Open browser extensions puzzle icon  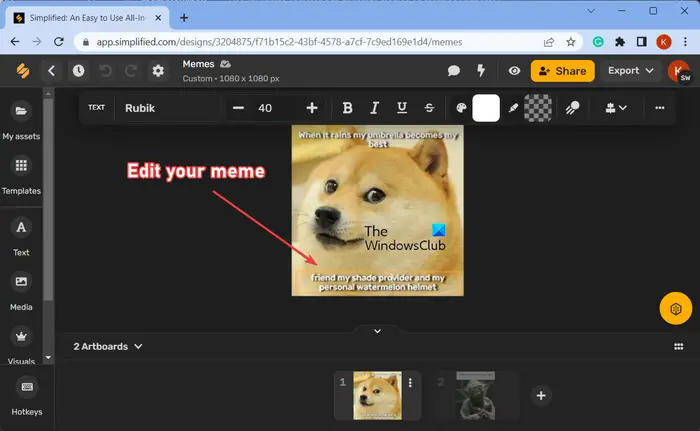click(x=620, y=42)
